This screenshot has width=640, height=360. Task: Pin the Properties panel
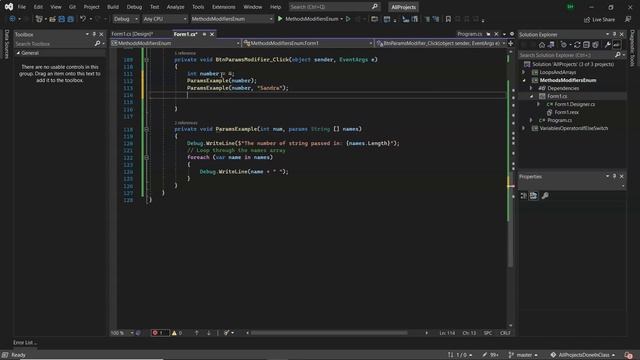click(614, 176)
